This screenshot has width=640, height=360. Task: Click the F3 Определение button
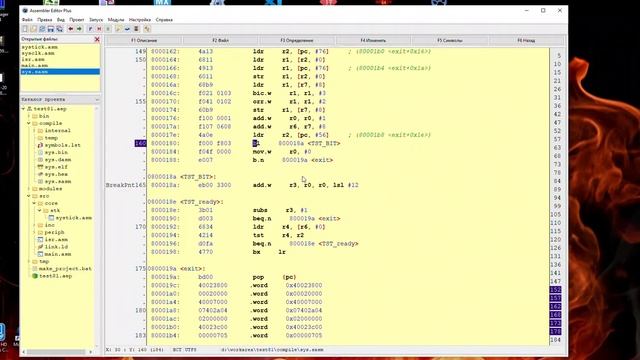coord(297,40)
